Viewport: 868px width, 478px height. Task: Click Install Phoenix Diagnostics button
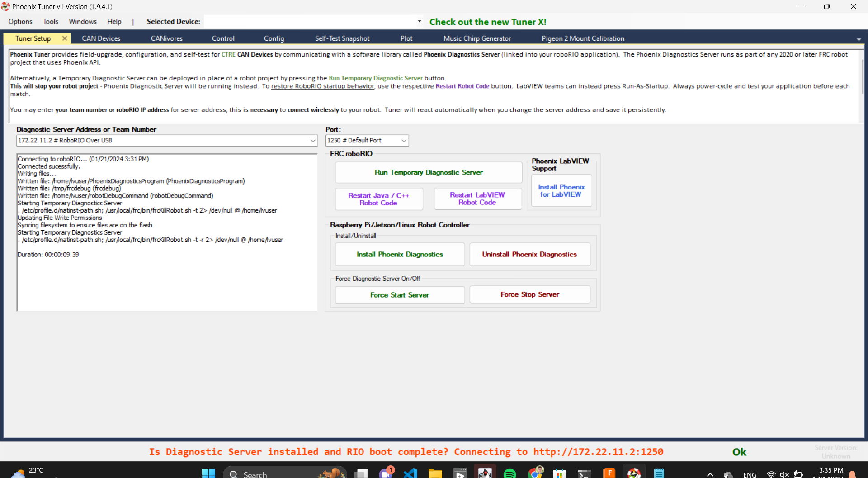pyautogui.click(x=400, y=254)
